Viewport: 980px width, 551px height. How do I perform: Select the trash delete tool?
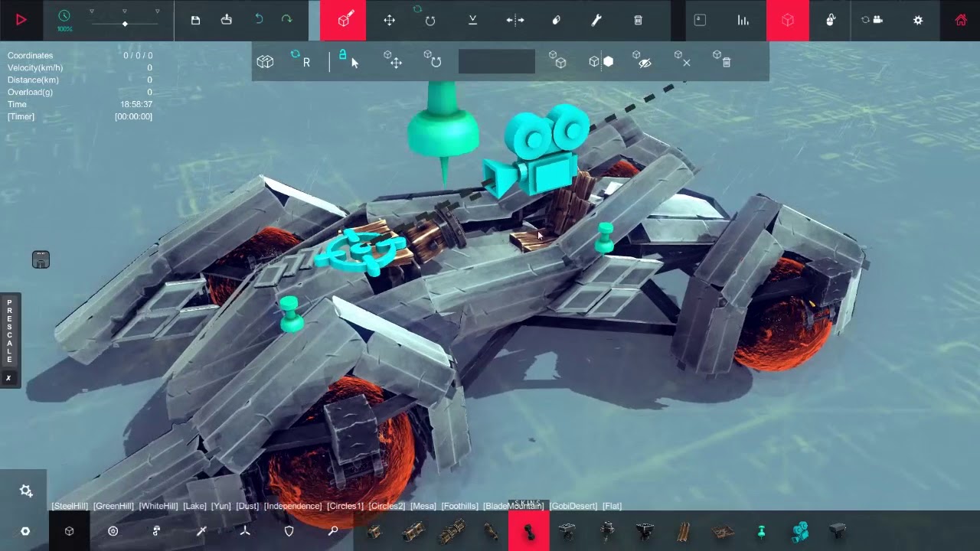point(638,21)
